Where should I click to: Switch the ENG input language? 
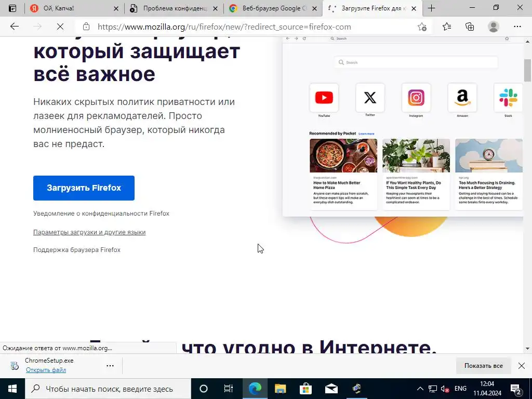click(x=460, y=389)
